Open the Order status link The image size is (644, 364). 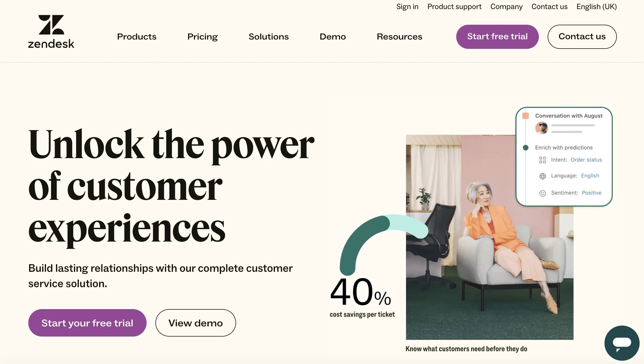(x=586, y=159)
